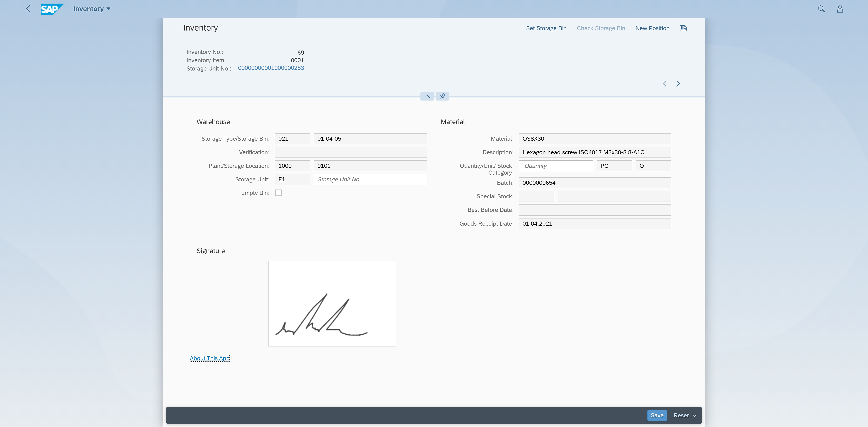The width and height of the screenshot is (868, 427).
Task: Click the Inventory page title
Action: click(201, 28)
